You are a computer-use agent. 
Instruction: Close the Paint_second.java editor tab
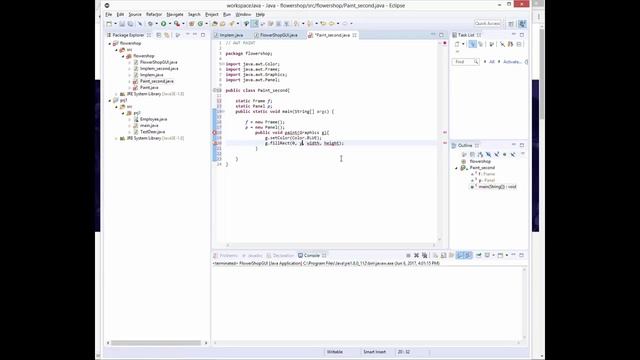point(354,35)
